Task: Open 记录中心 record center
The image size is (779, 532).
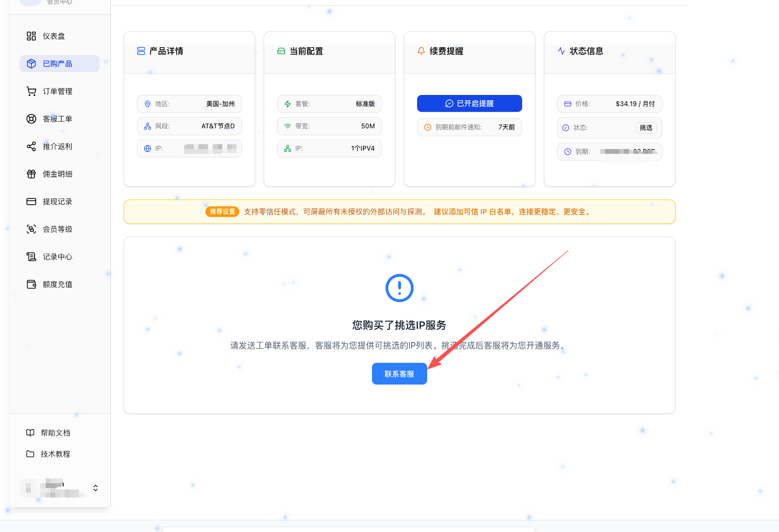Action: [59, 257]
